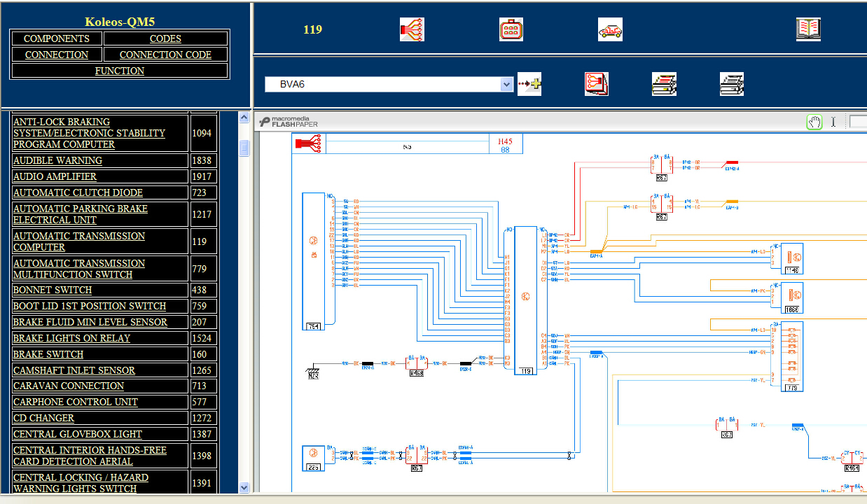
Task: Click code 1917 cell
Action: pos(203,176)
